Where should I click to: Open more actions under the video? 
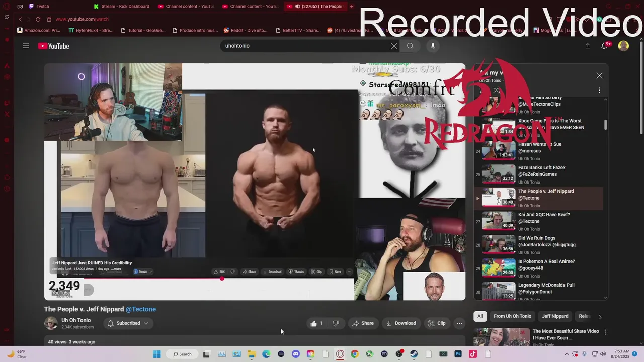(x=459, y=323)
